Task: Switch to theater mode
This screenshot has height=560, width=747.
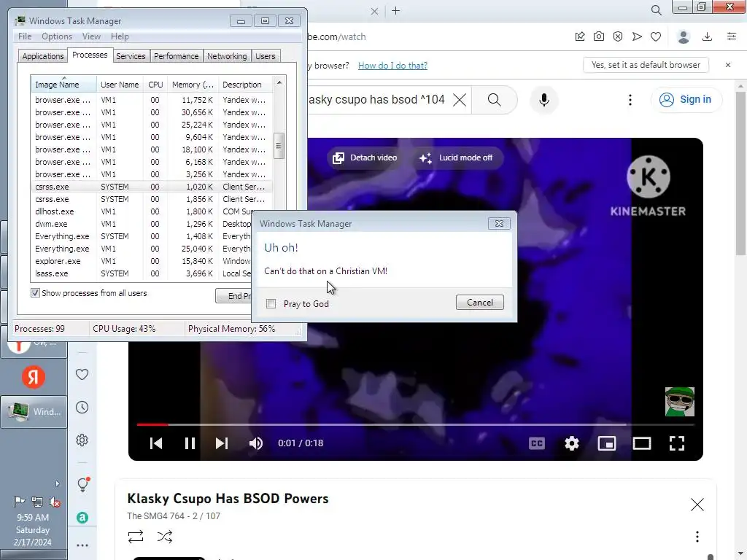Action: [642, 443]
